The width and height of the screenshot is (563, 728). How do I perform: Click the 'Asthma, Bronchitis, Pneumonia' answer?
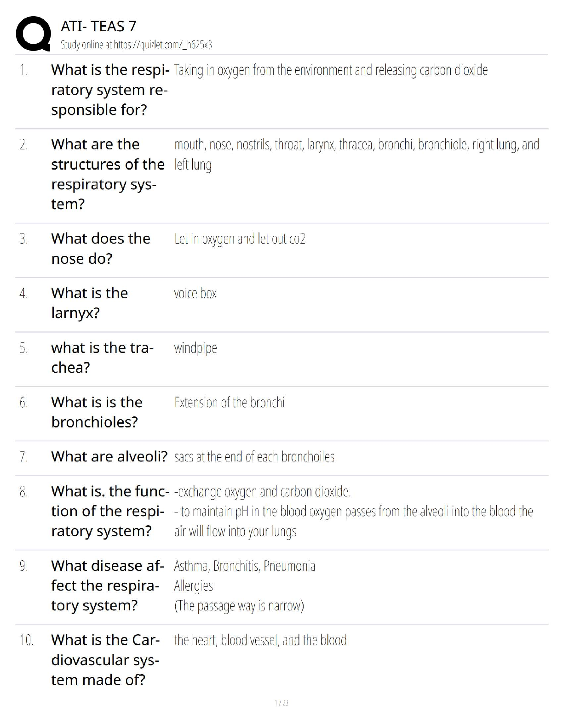[x=244, y=566]
